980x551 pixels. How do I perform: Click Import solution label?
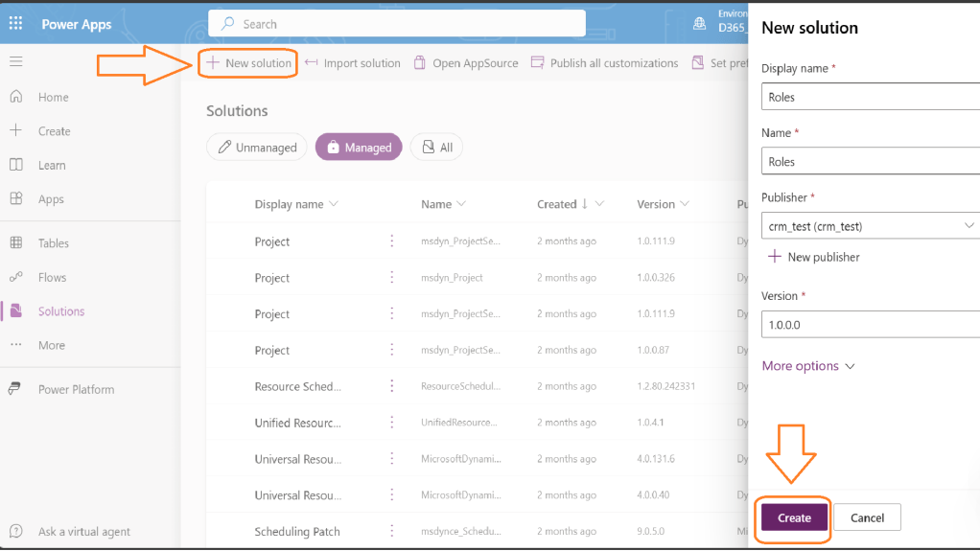362,62
